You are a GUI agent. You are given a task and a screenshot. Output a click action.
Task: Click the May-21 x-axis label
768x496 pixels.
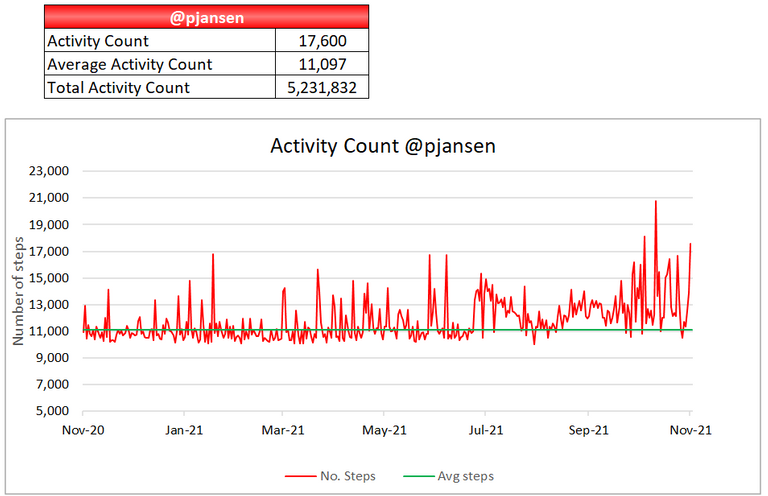coord(384,430)
